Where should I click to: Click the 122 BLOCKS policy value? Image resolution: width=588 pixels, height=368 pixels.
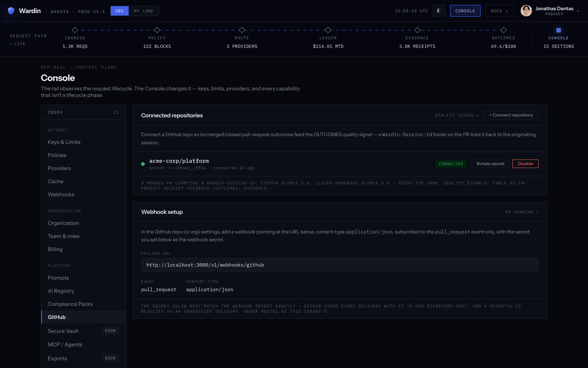pos(157,46)
